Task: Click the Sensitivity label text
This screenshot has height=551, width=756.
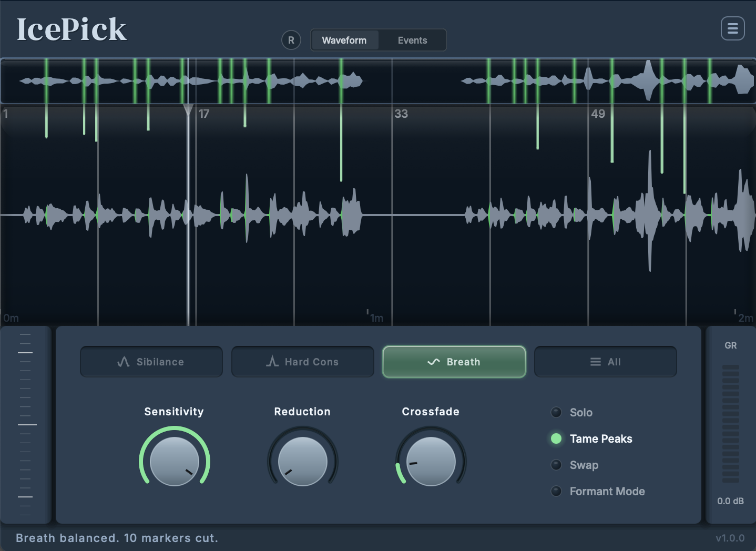Action: coord(174,412)
